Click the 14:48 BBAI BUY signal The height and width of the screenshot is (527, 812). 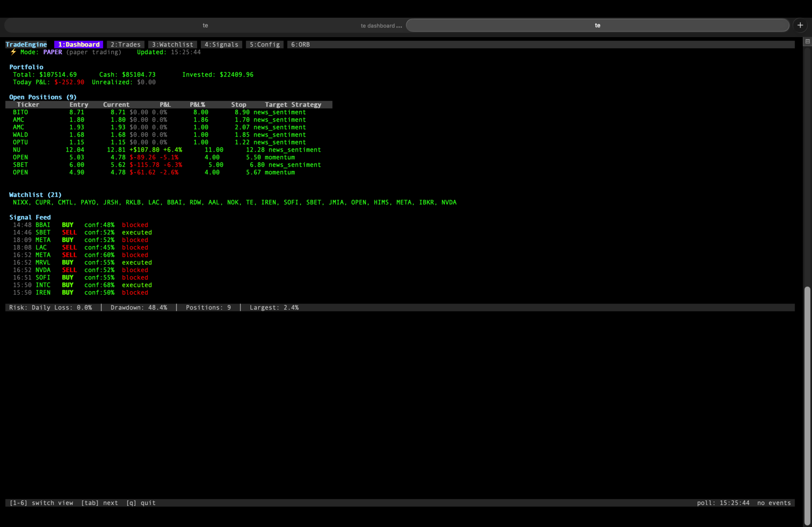(80, 225)
